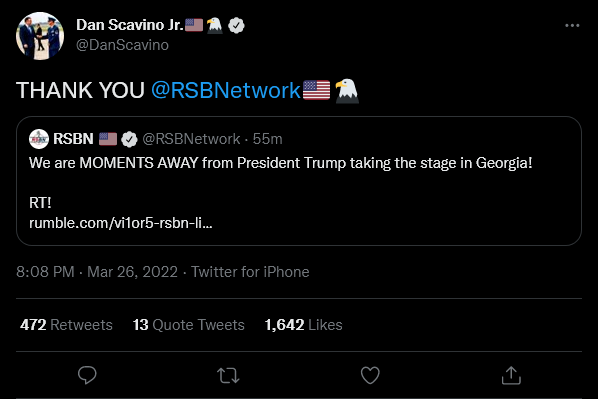View the 13 Quote Tweets list
This screenshot has height=399, width=598.
188,325
